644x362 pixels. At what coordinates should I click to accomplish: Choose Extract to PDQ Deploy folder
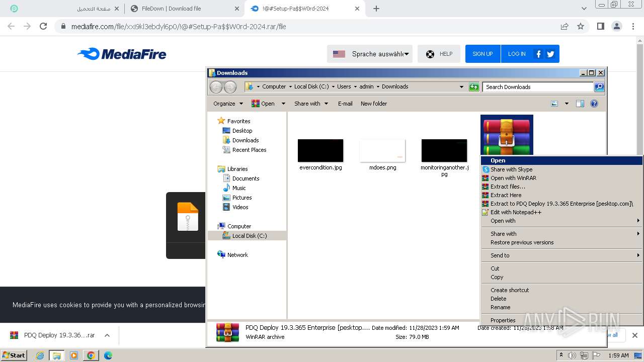[x=561, y=204]
